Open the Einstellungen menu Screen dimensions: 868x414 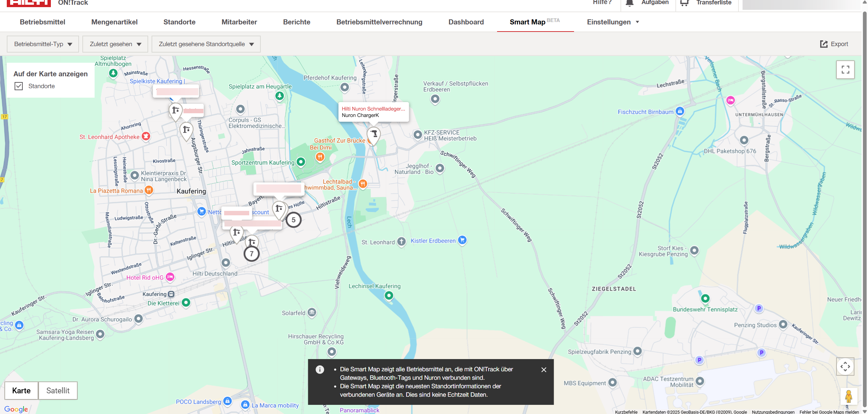pos(613,22)
